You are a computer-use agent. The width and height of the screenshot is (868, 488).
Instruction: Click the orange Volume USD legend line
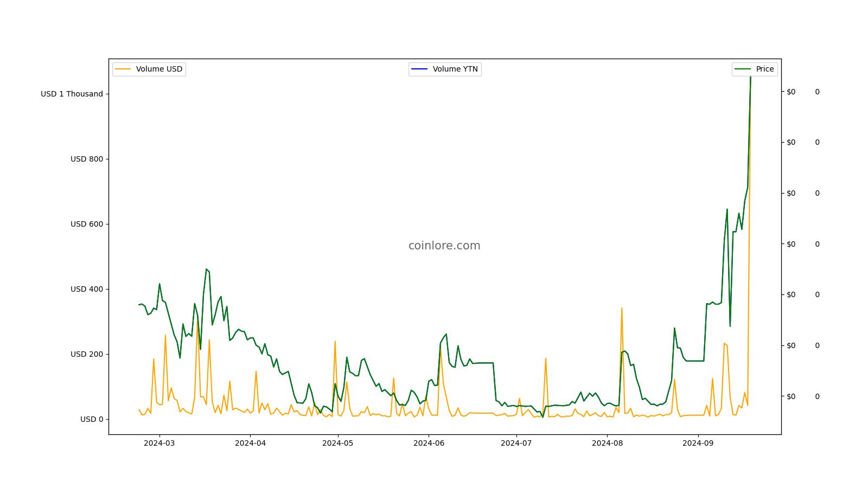click(x=123, y=69)
